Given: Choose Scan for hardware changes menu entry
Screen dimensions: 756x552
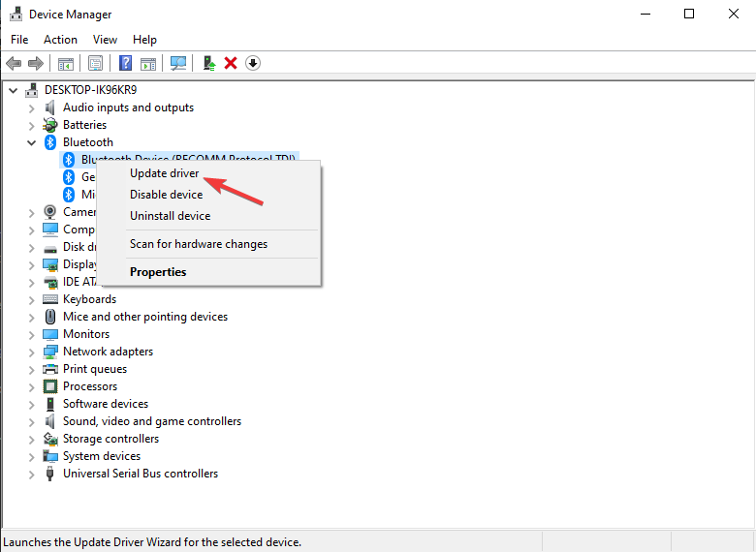Looking at the screenshot, I should 208,244.
